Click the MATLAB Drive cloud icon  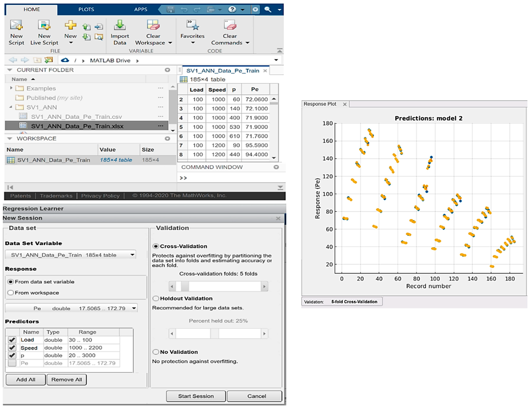coord(65,60)
